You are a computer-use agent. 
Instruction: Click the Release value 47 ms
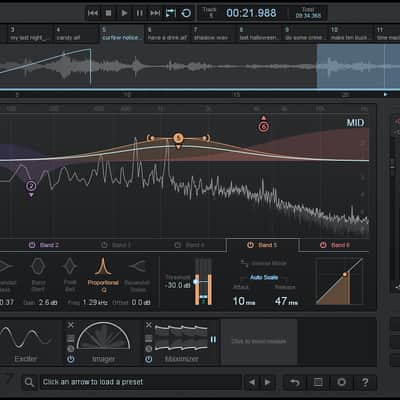click(x=286, y=301)
